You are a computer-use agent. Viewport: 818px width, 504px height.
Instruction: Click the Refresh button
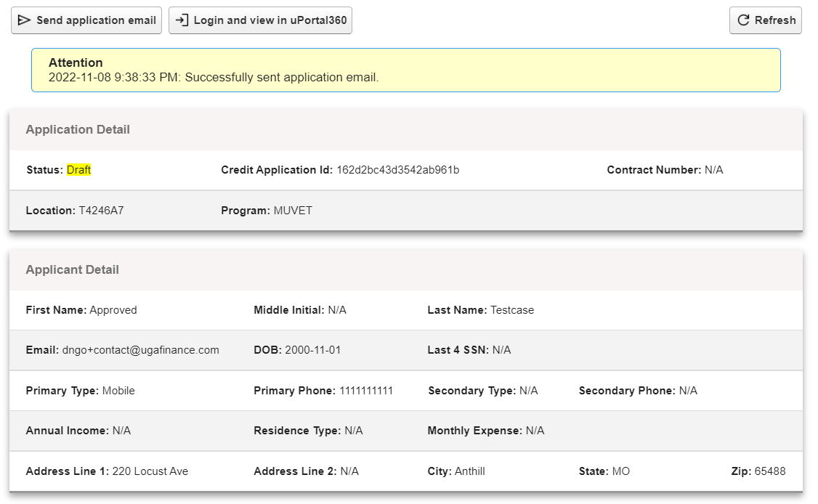765,20
